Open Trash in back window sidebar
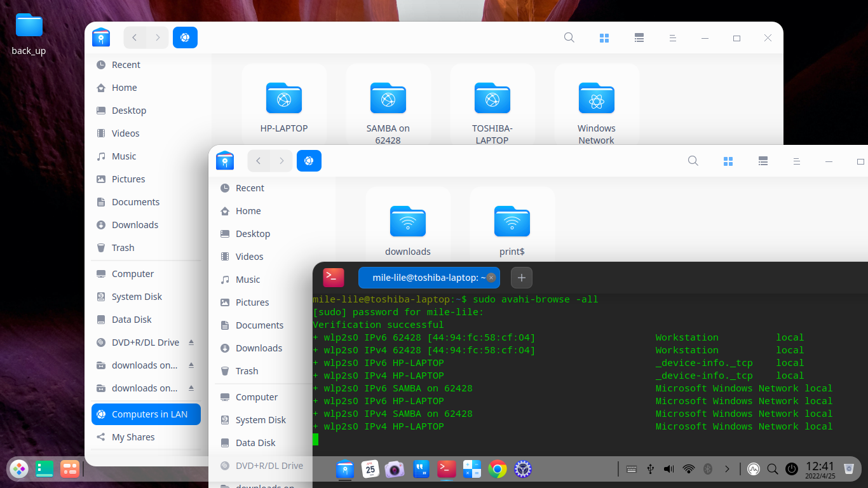Screen dimensions: 868x488 pos(146,248)
